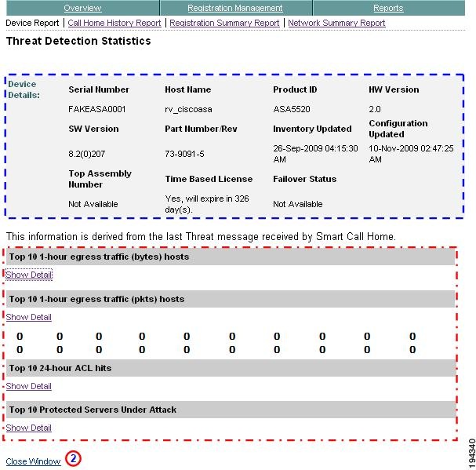The width and height of the screenshot is (476, 470).
Task: Click Top 10 1-hour egress traffic (bytes) header
Action: pos(231,257)
